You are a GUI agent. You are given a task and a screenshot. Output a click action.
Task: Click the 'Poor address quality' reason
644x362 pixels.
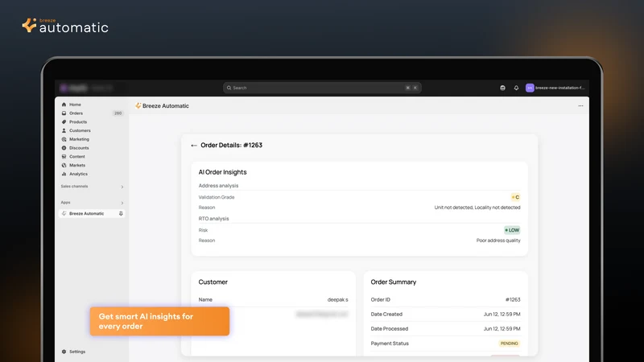tap(498, 241)
